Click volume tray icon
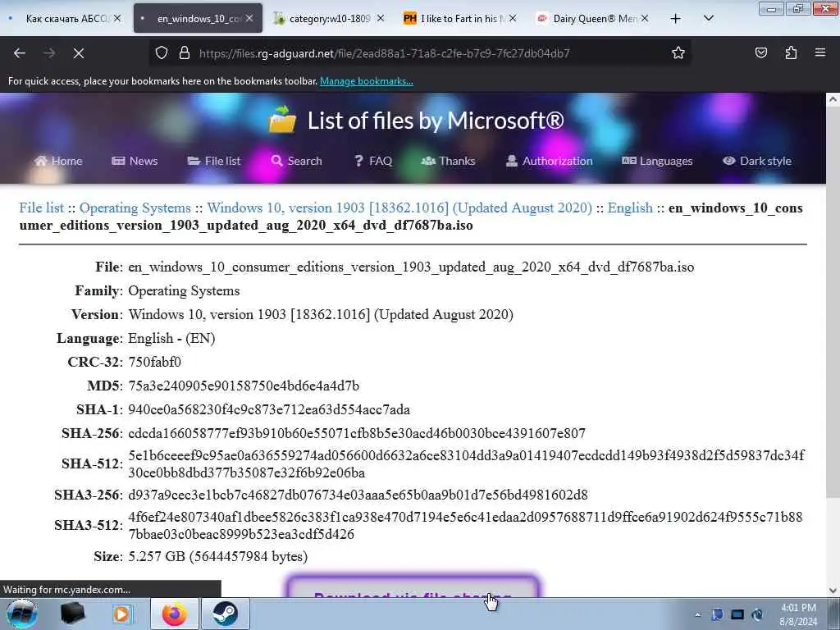Screen dimensions: 840x630 [x=757, y=614]
